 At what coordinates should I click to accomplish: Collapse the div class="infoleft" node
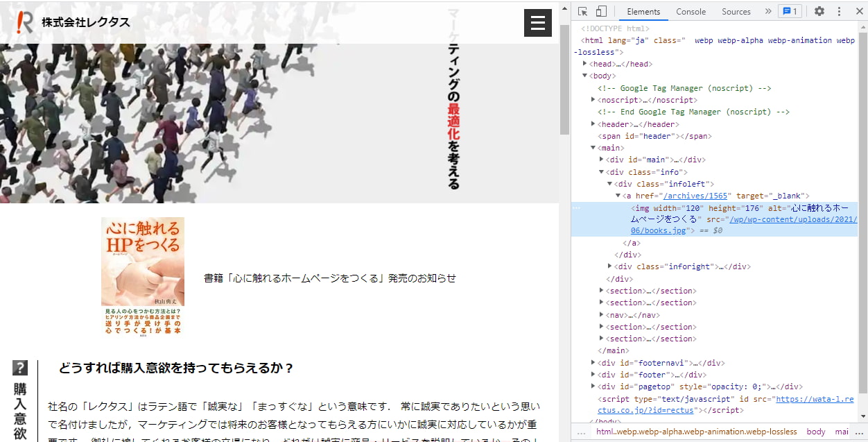pyautogui.click(x=610, y=184)
